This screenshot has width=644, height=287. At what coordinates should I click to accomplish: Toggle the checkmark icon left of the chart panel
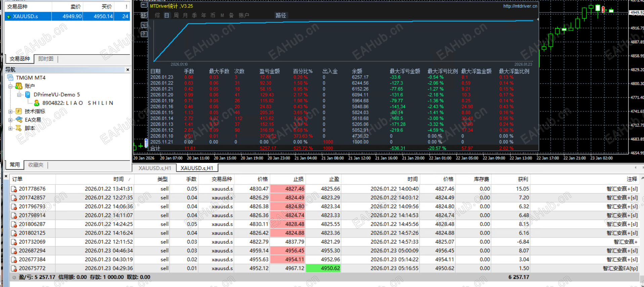(144, 25)
